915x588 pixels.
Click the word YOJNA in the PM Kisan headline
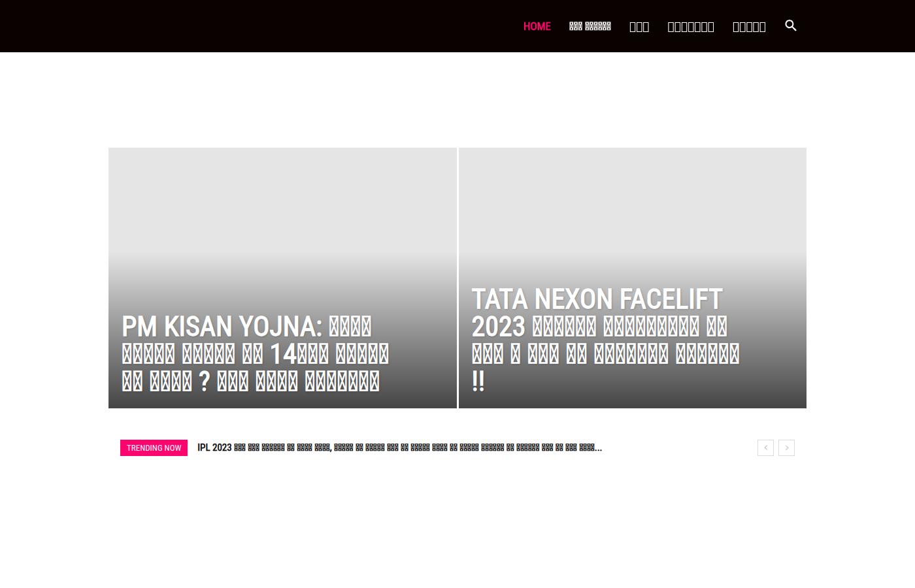click(x=280, y=327)
